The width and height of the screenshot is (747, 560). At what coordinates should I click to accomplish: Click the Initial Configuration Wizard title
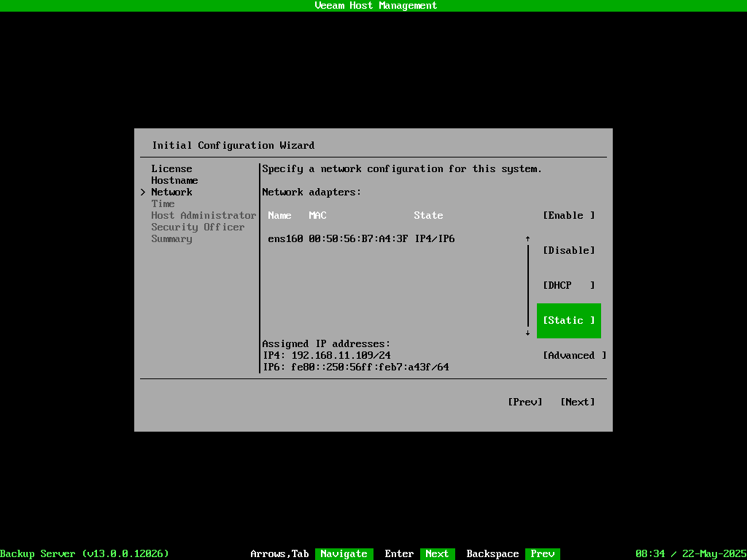233,145
